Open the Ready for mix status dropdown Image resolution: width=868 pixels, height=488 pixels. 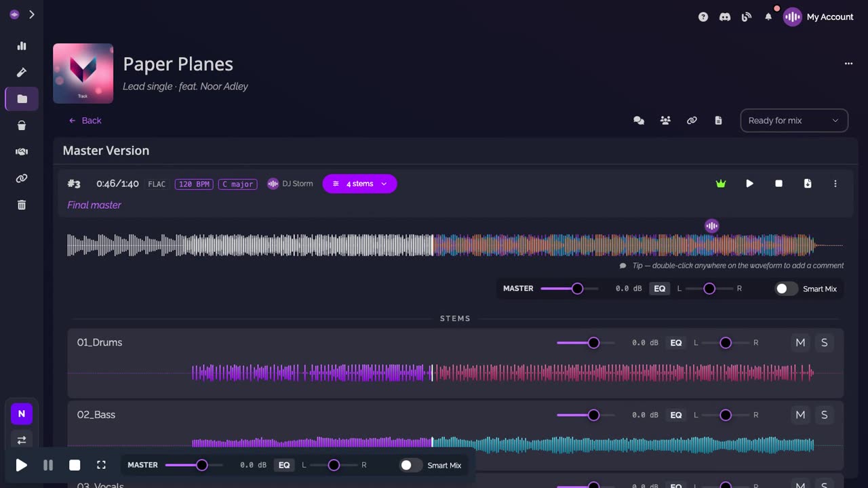794,121
